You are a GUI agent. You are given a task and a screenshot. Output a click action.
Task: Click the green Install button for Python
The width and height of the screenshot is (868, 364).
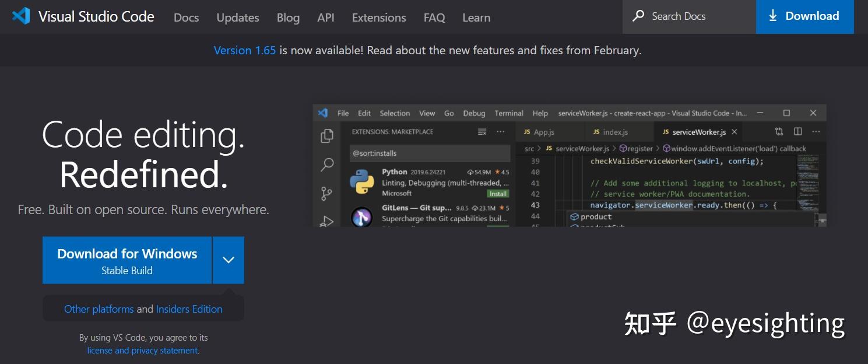pyautogui.click(x=498, y=194)
